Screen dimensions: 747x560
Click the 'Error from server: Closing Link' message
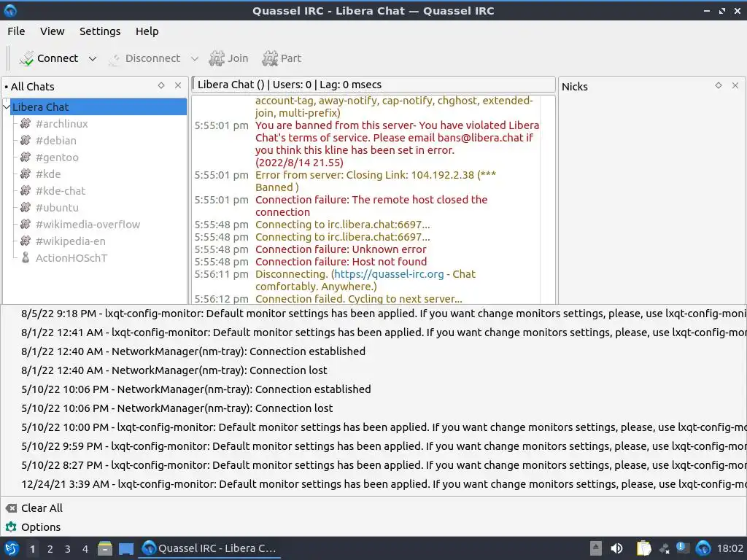(376, 181)
